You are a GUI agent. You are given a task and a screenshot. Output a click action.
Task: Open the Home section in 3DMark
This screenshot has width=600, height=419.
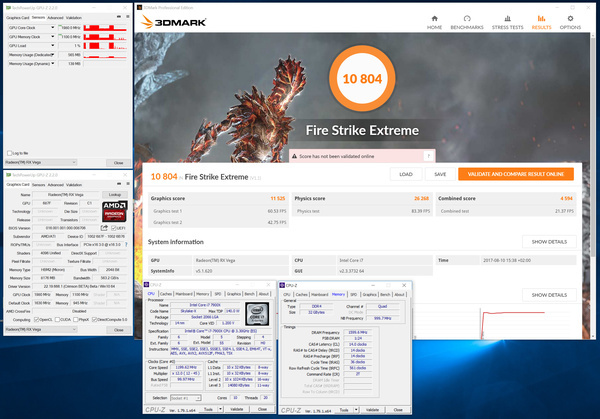pos(434,23)
